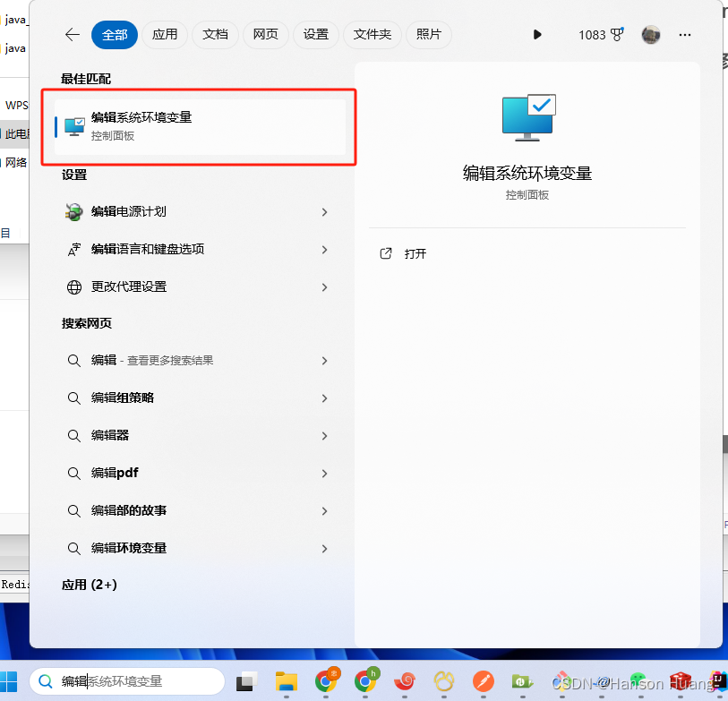Switch to the 应用 tab
This screenshot has height=701, width=728.
(x=165, y=35)
